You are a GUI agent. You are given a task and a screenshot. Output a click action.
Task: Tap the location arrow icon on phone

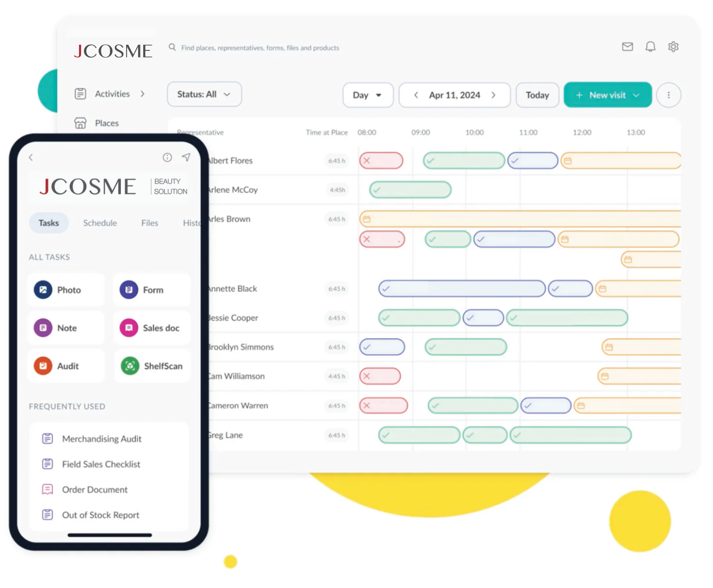pos(186,157)
